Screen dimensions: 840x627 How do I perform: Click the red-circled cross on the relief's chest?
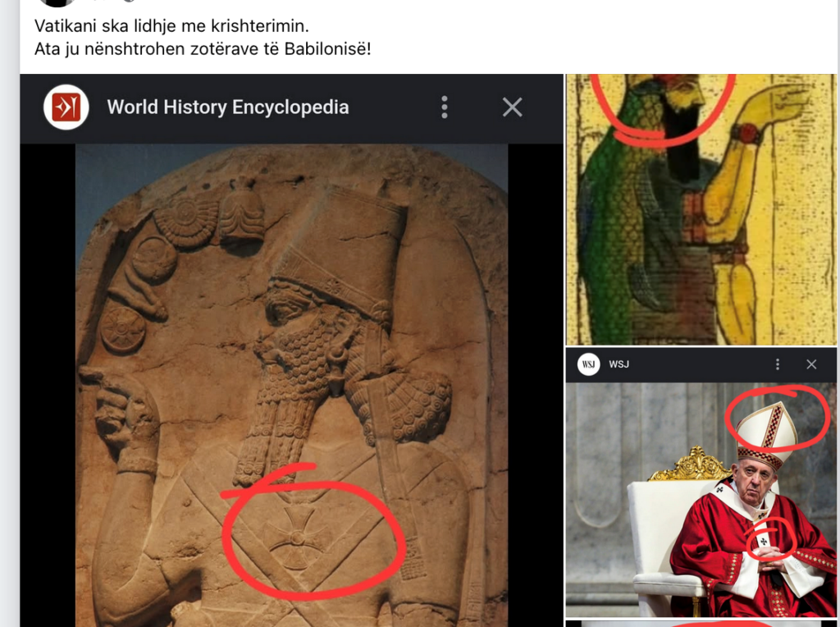click(295, 538)
